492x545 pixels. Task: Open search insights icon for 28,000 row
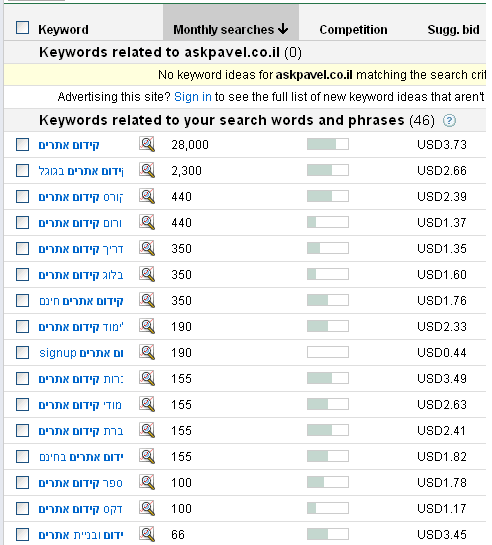coord(147,144)
